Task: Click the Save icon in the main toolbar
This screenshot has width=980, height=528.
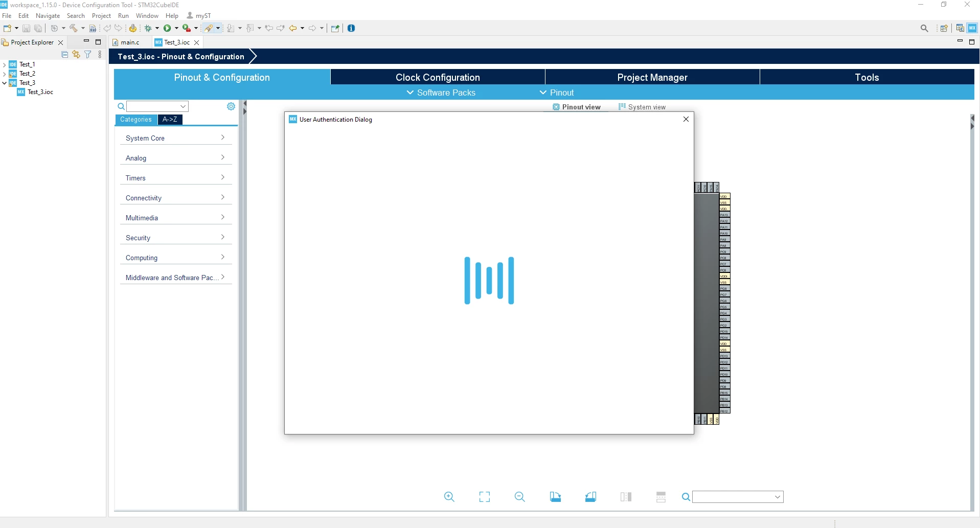Action: click(27, 28)
